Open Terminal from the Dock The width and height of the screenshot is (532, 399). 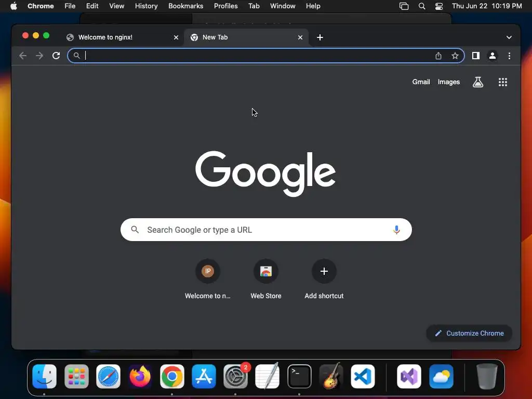tap(299, 376)
